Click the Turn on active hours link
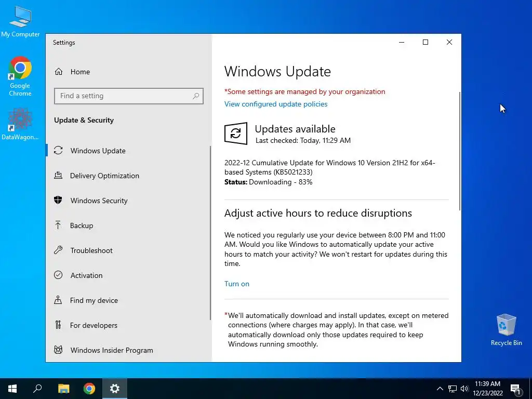 point(237,284)
